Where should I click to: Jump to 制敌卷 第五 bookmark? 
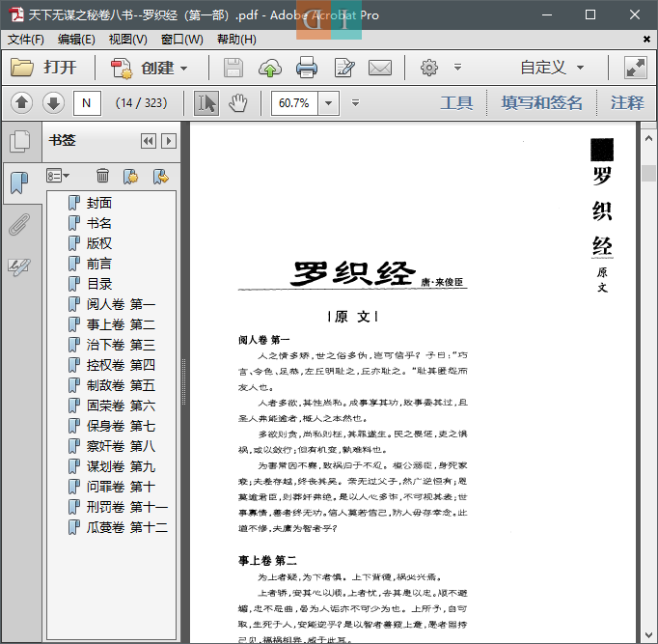(121, 385)
